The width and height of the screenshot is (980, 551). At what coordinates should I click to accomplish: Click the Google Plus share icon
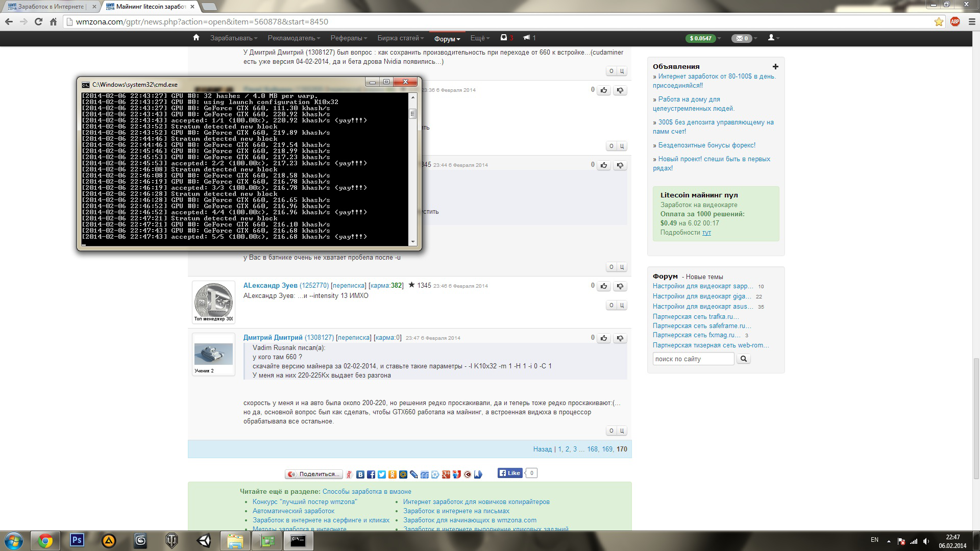(446, 474)
